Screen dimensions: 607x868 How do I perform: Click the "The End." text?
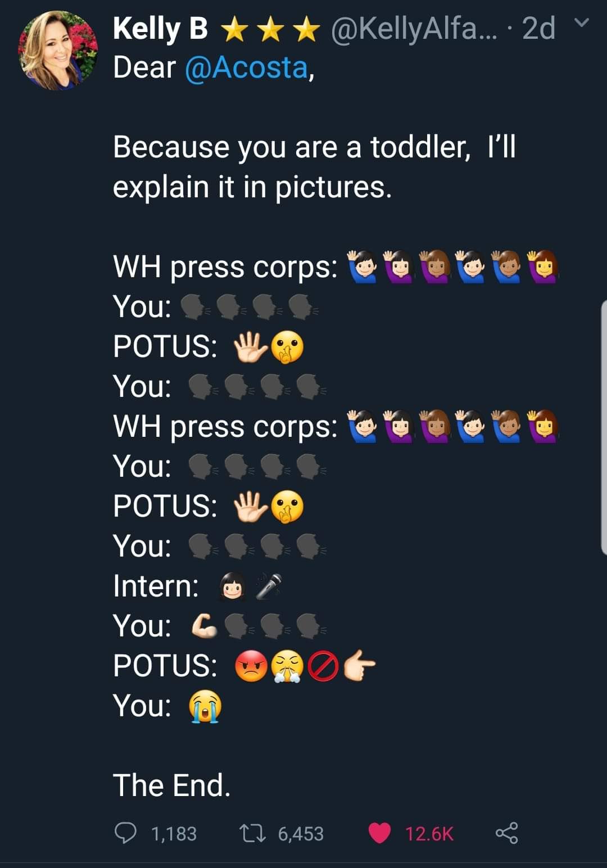tap(171, 785)
